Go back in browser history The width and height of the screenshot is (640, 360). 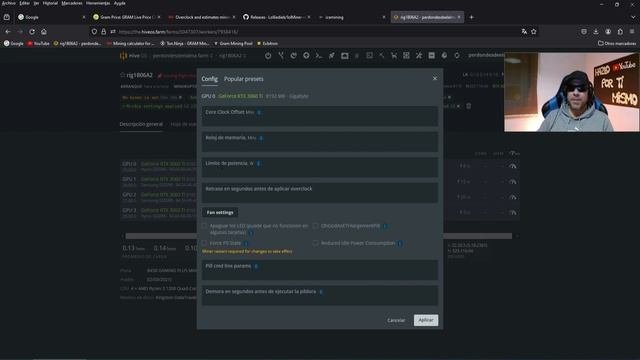(x=8, y=31)
